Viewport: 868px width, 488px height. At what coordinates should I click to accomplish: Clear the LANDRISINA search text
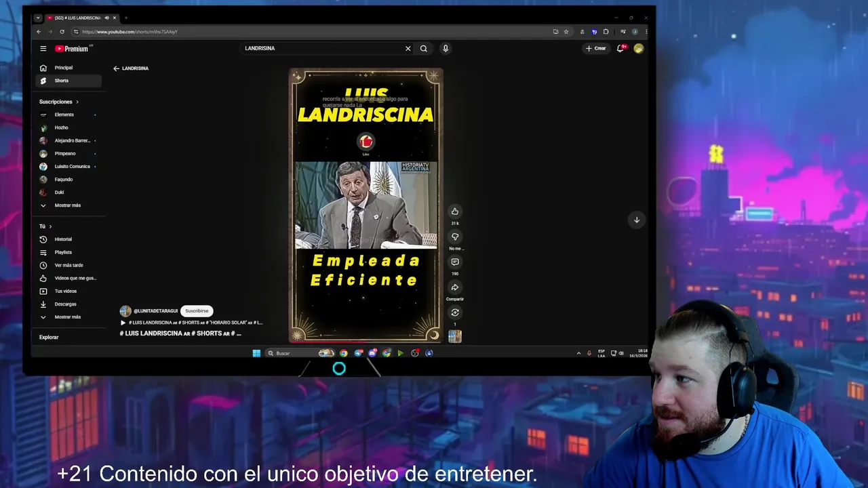point(408,48)
